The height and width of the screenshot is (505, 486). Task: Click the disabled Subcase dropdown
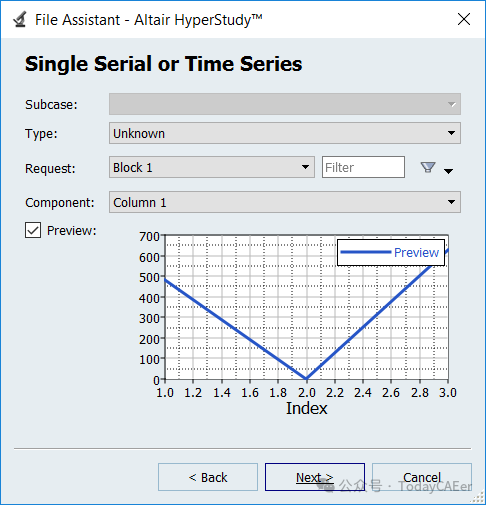coord(285,104)
